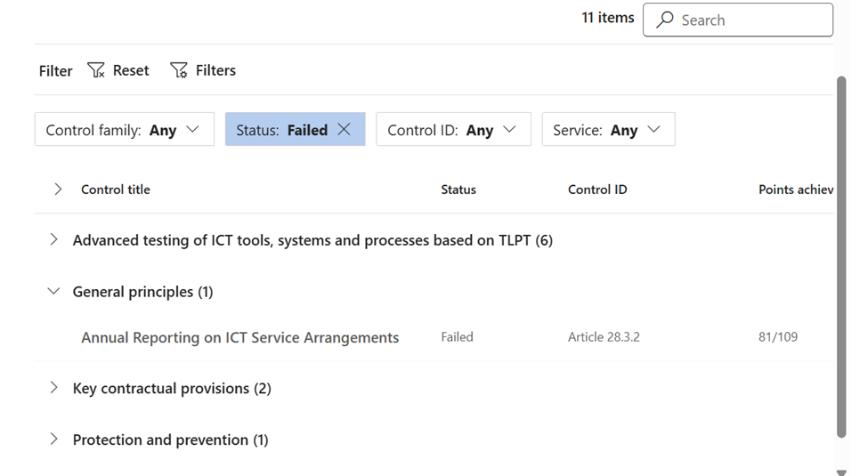Image resolution: width=868 pixels, height=476 pixels.
Task: Expand Advanced testing of ICT tools group
Action: point(54,240)
